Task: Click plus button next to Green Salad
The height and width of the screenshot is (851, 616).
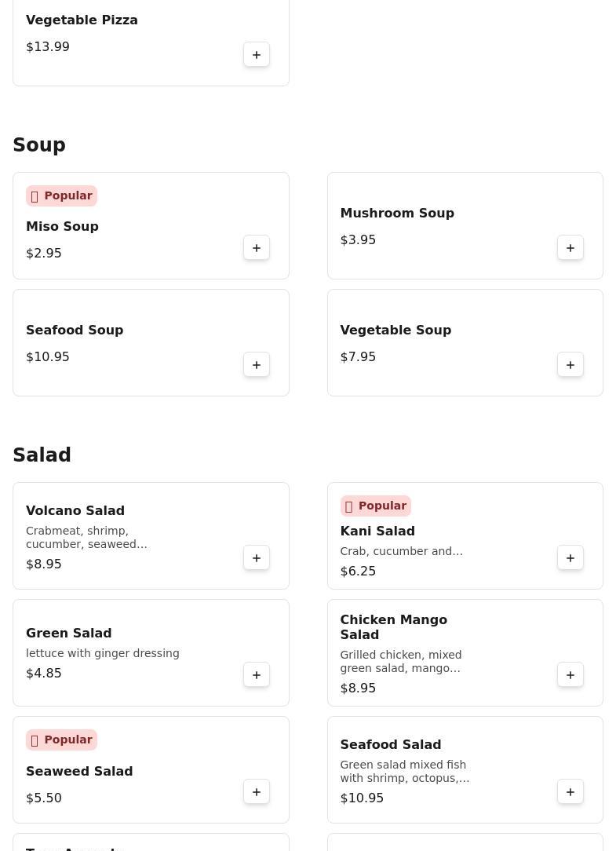Action: coord(257,674)
